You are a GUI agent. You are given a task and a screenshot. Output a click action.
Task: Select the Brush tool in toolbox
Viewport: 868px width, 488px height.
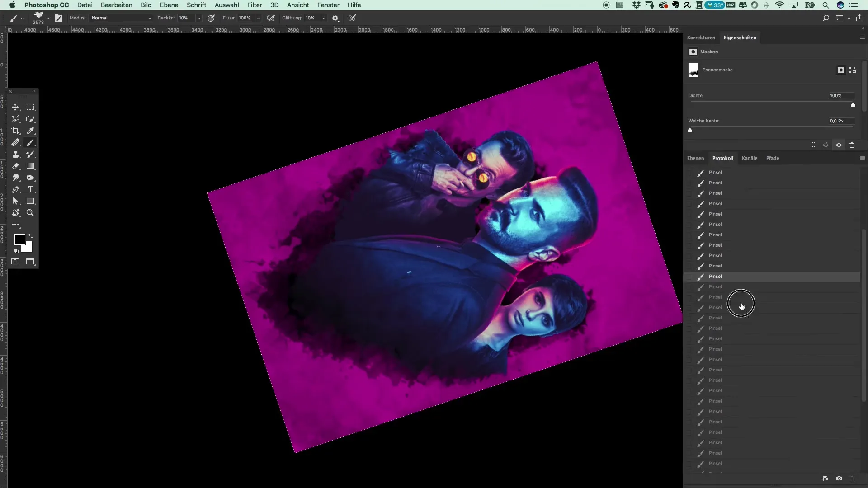pyautogui.click(x=30, y=142)
